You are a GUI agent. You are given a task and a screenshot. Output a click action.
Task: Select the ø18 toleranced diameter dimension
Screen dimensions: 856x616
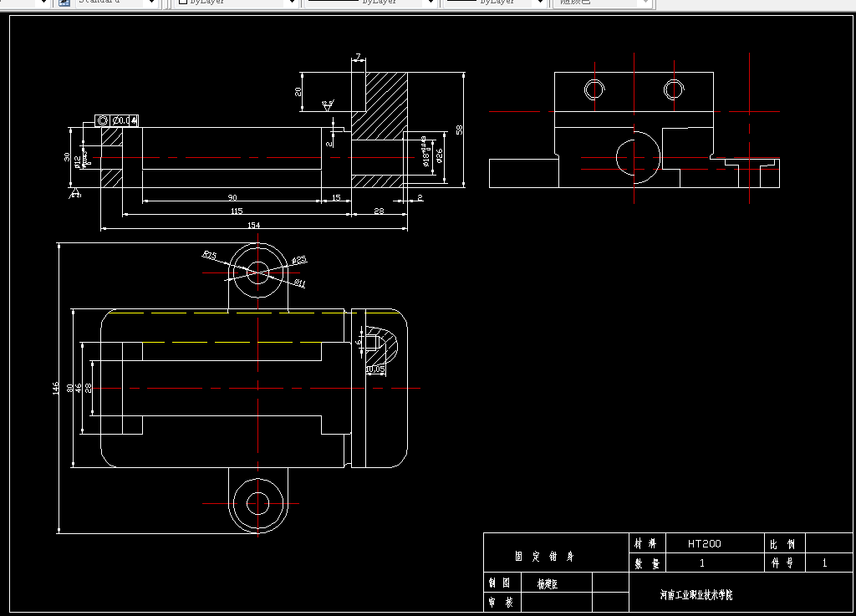tap(425, 151)
